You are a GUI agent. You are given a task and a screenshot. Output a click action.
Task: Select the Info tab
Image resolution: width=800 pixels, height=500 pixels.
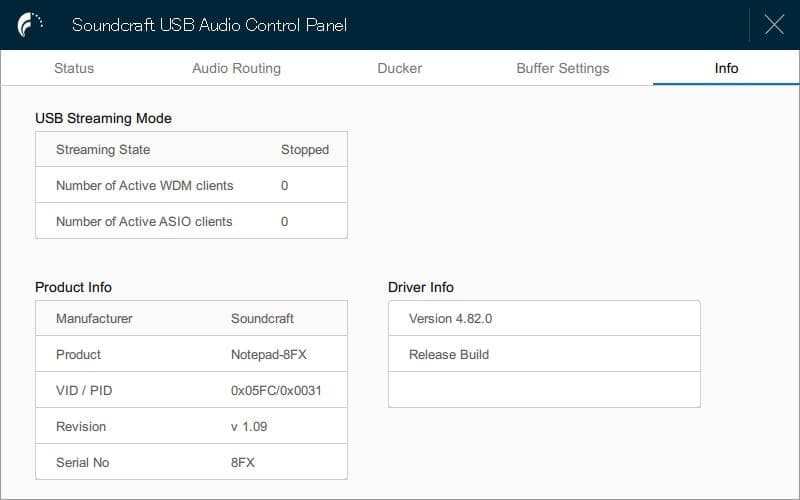click(726, 68)
